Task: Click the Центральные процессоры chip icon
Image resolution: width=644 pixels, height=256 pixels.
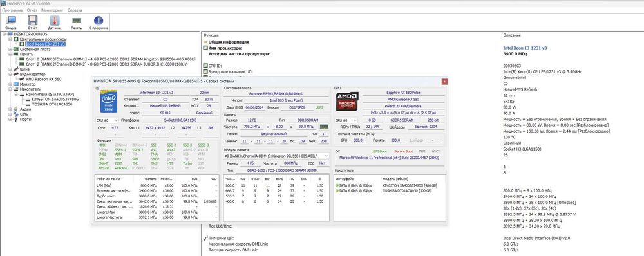Action: pyautogui.click(x=17, y=39)
